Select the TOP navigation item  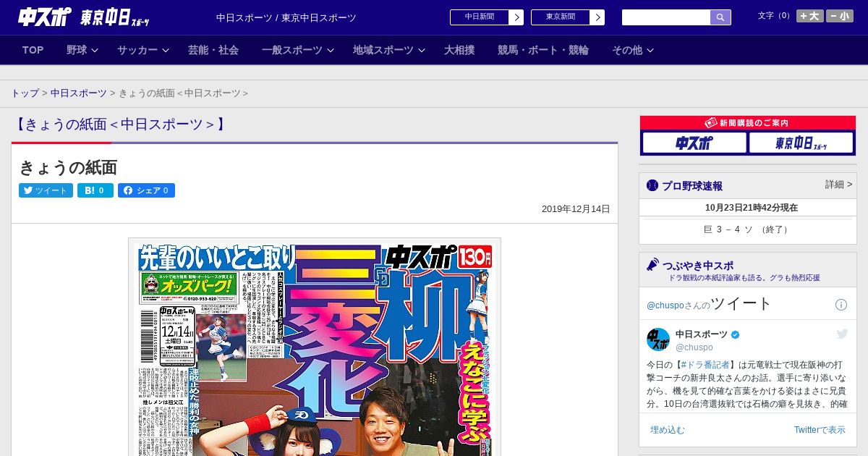point(33,50)
